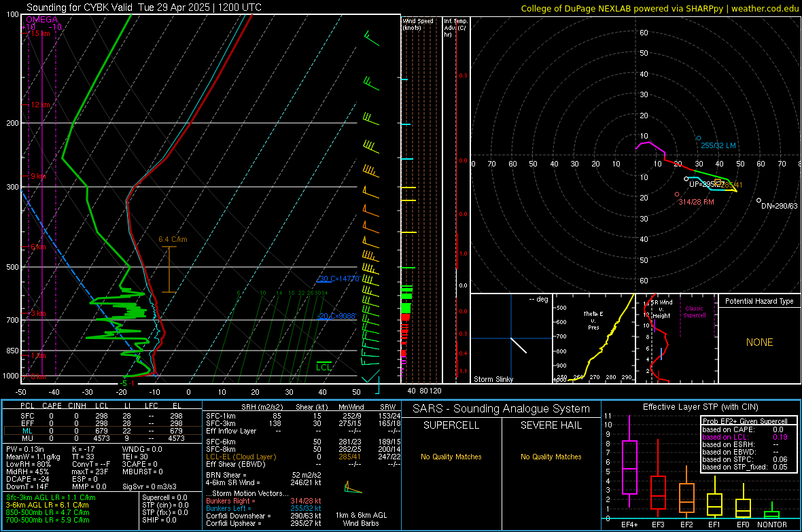This screenshot has height=532, width=802.
Task: Click the blue left-mover circle on hodograph
Action: click(x=699, y=138)
